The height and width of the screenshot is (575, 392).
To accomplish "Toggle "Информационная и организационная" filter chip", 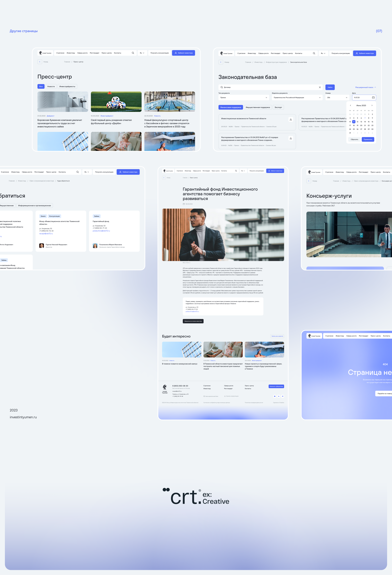I will click(34, 206).
